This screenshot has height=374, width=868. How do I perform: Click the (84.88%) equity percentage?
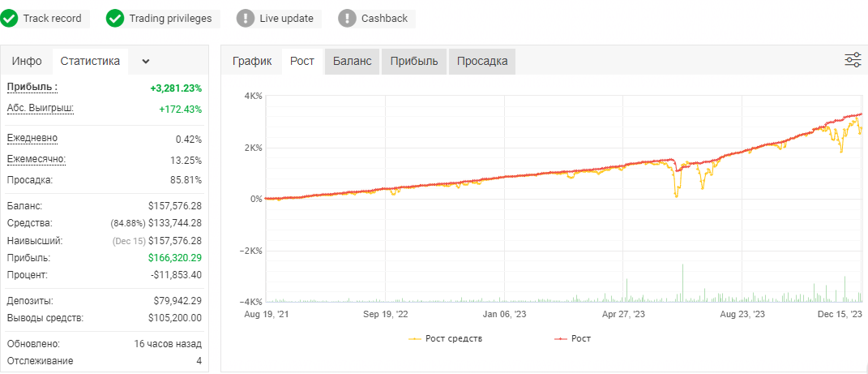click(x=128, y=223)
